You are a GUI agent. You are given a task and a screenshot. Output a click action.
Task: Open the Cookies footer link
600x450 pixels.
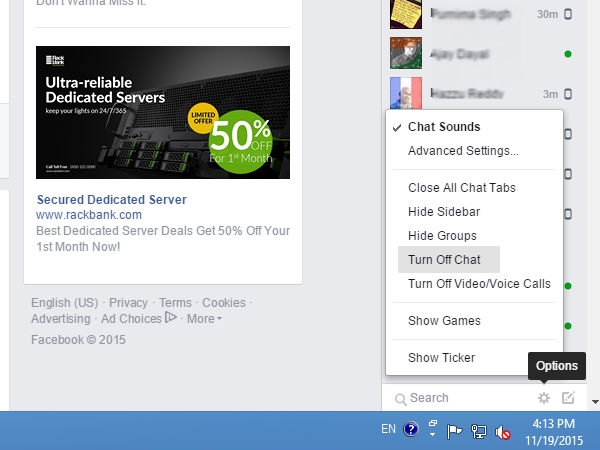tap(224, 303)
